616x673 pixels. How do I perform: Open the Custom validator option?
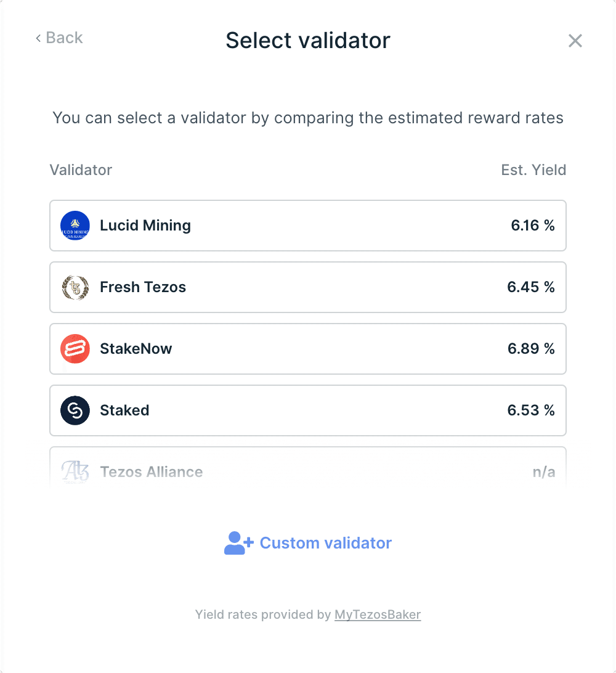pyautogui.click(x=325, y=543)
